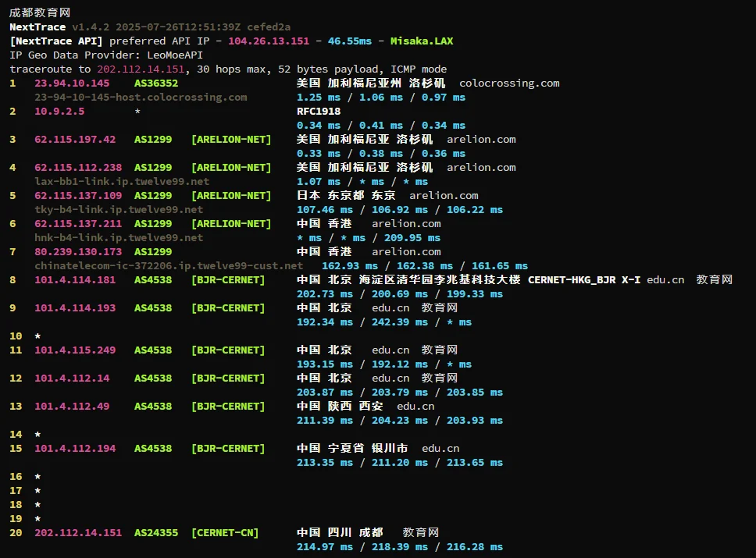Click the RFC1918 label on hop 2
This screenshot has height=558, width=756.
319,112
